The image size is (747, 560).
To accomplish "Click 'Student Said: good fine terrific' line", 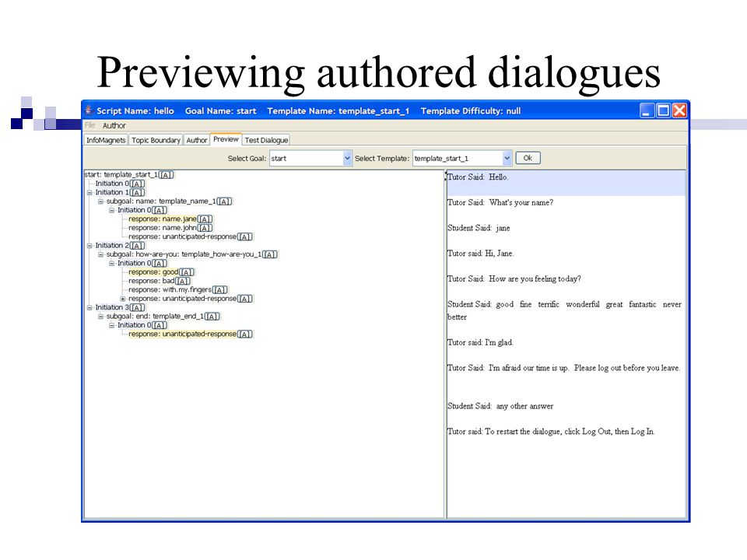I will pos(565,310).
